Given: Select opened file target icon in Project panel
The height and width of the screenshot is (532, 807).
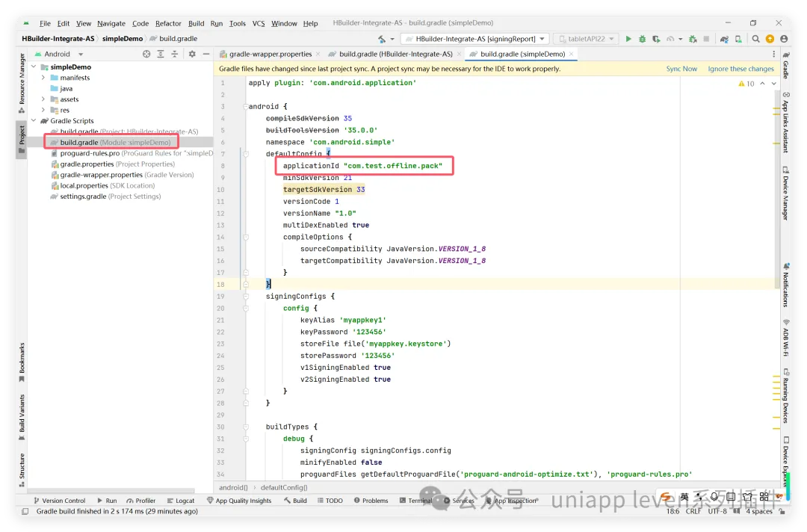Looking at the screenshot, I should point(146,54).
